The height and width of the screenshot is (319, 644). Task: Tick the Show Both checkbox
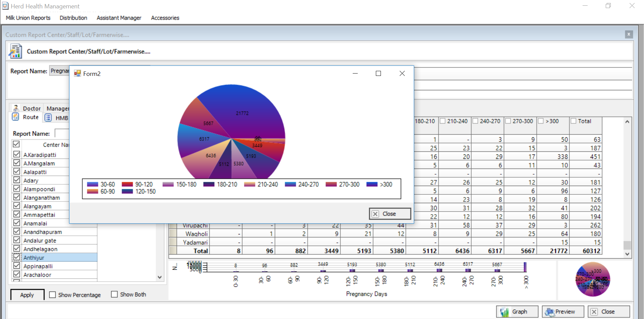tap(114, 294)
